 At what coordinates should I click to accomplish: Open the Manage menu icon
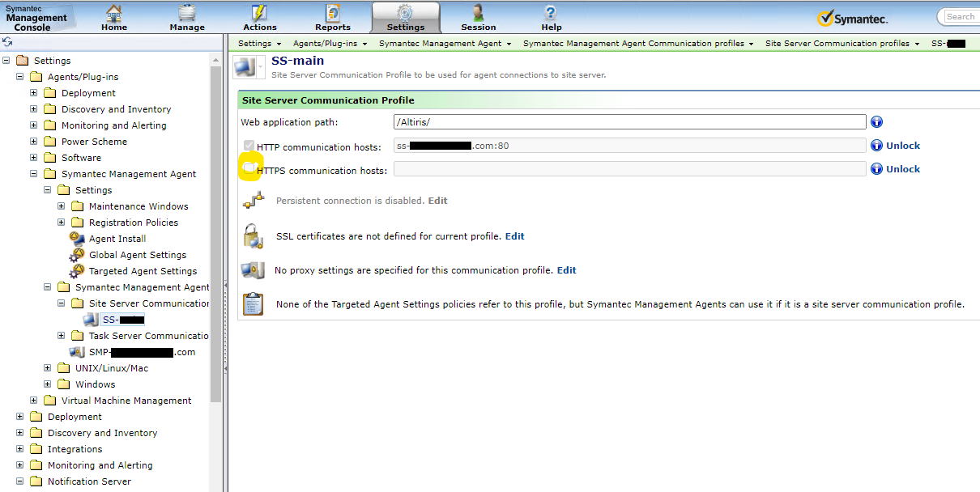[x=187, y=13]
